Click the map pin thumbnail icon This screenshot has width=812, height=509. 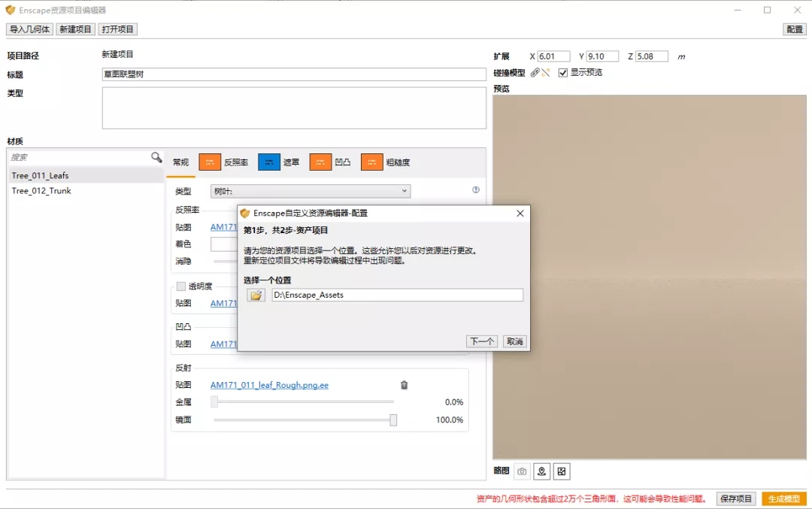(541, 471)
